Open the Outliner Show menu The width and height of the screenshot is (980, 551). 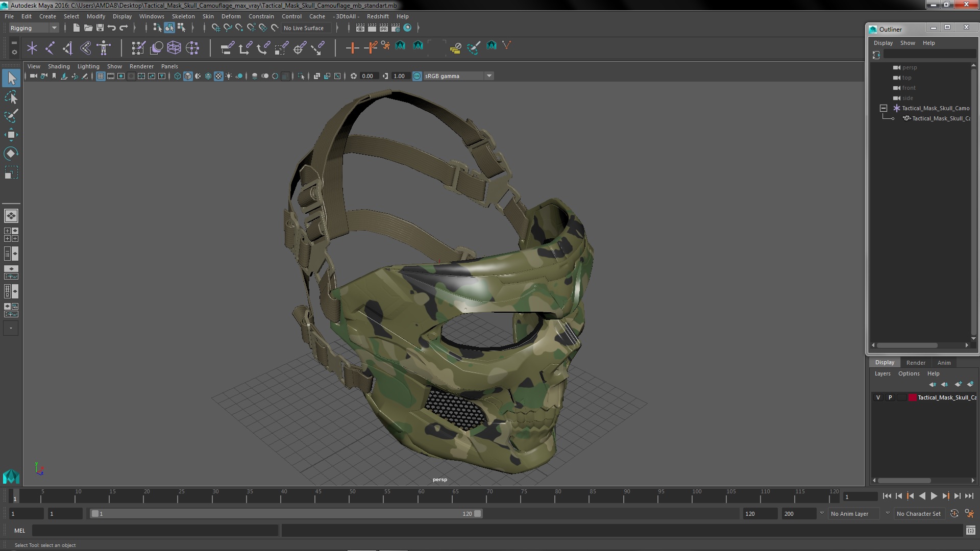tap(907, 43)
